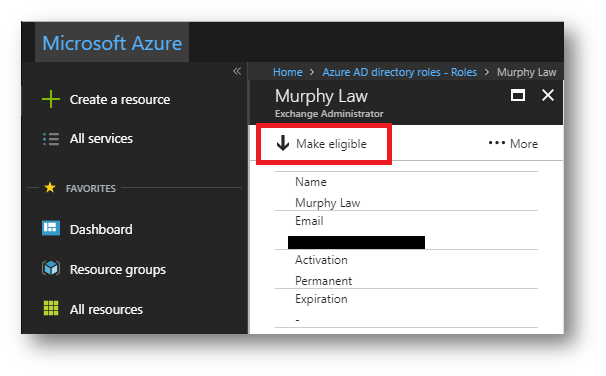Open the Dashboard tile icon

(51, 228)
